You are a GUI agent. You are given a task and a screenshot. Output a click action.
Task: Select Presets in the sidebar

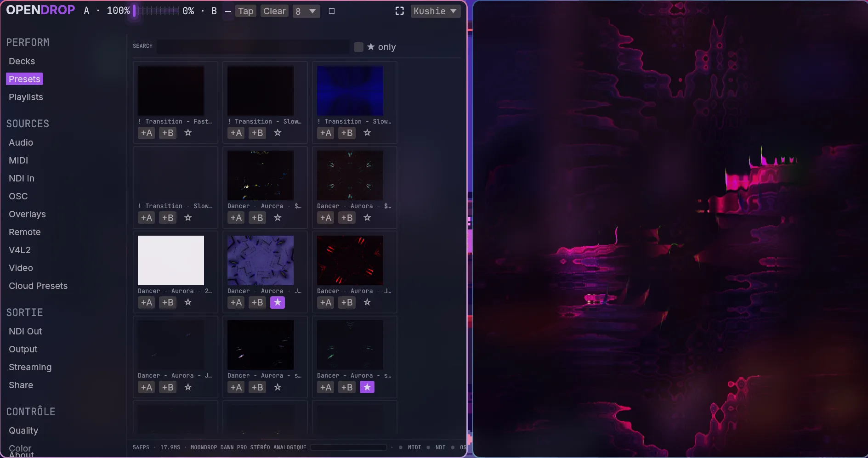click(24, 79)
